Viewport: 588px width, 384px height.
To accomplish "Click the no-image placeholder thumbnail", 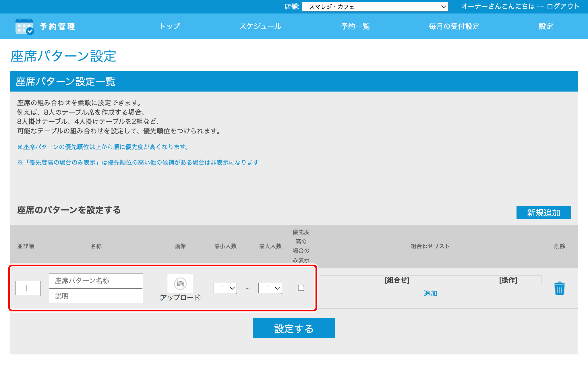I will pyautogui.click(x=180, y=284).
